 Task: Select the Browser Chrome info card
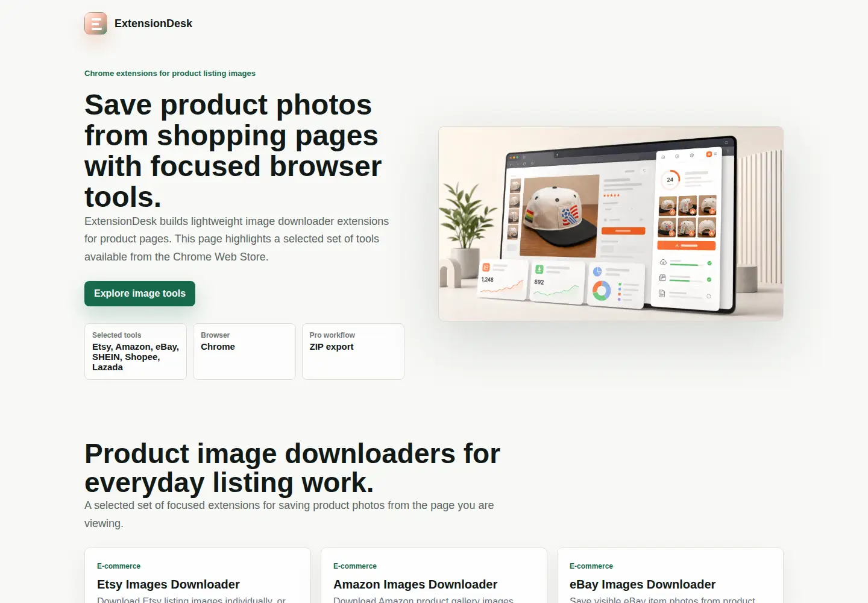244,352
